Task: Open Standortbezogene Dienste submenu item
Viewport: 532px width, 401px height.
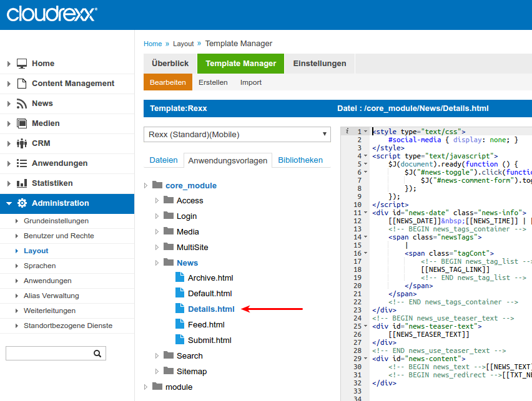Action: tap(68, 326)
